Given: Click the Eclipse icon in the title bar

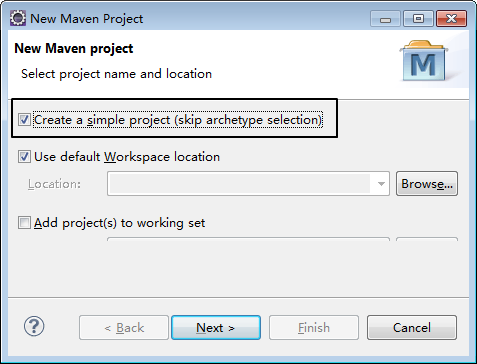Looking at the screenshot, I should pyautogui.click(x=18, y=18).
